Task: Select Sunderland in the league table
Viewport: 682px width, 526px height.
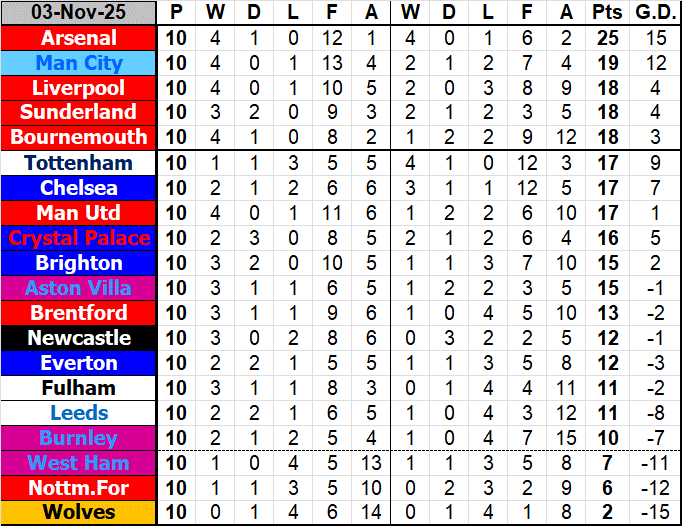Action: [x=79, y=112]
